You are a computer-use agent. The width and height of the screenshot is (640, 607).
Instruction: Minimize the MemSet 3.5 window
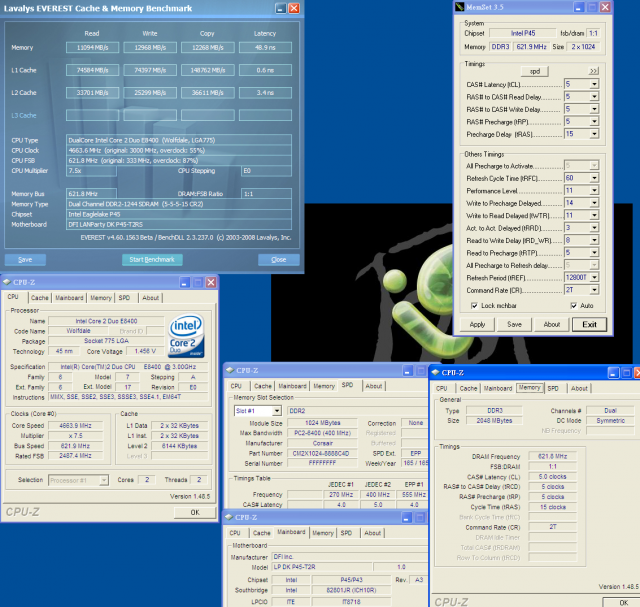pos(579,7)
